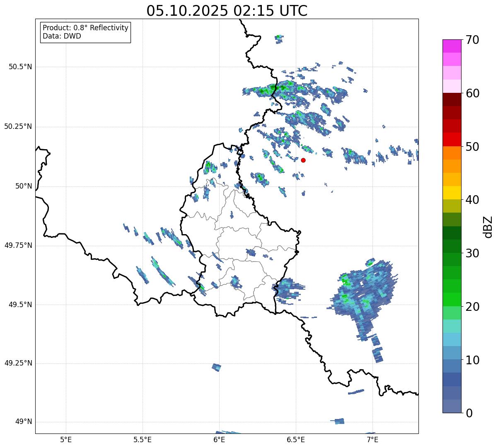
Task: Click the 7°E longitude label
Action: point(372,439)
